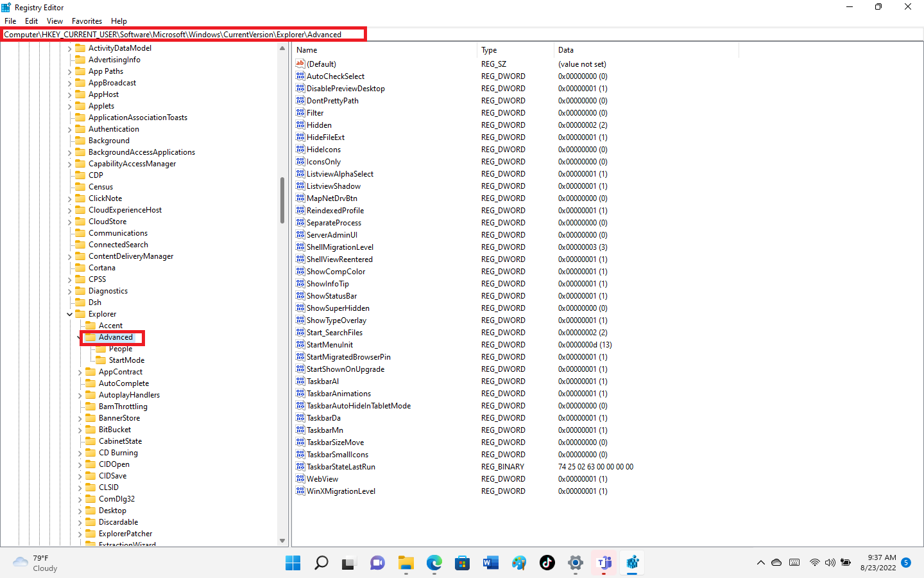Image resolution: width=924 pixels, height=578 pixels.
Task: Sort values by the Name column
Action: point(384,50)
